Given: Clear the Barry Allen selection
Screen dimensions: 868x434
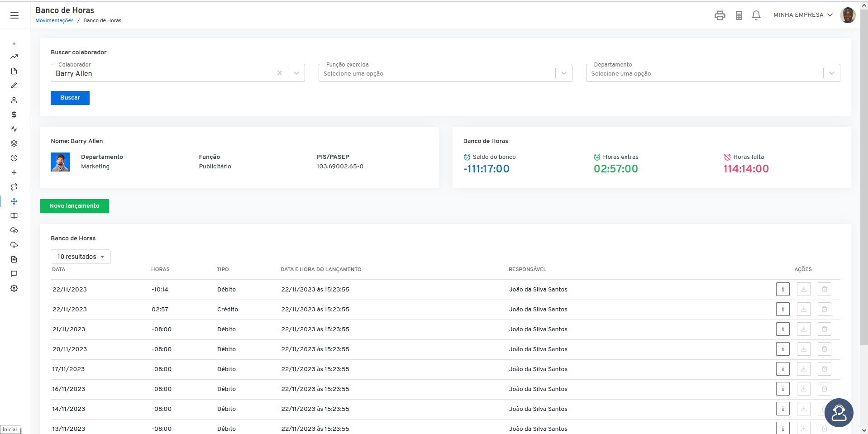Looking at the screenshot, I should [x=280, y=73].
